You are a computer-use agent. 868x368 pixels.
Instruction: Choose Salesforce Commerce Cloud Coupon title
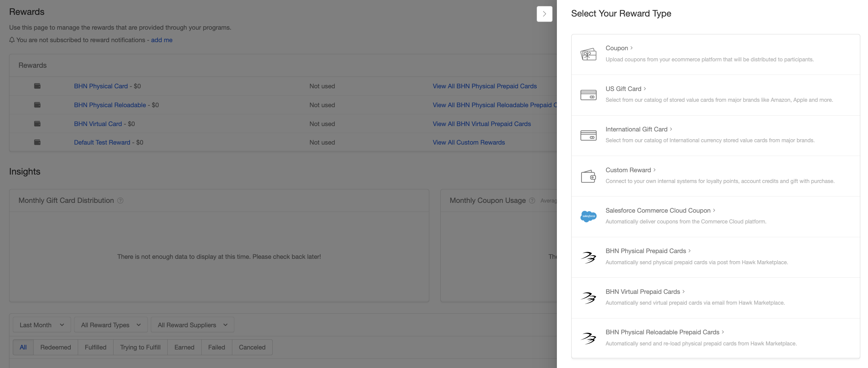[658, 211]
